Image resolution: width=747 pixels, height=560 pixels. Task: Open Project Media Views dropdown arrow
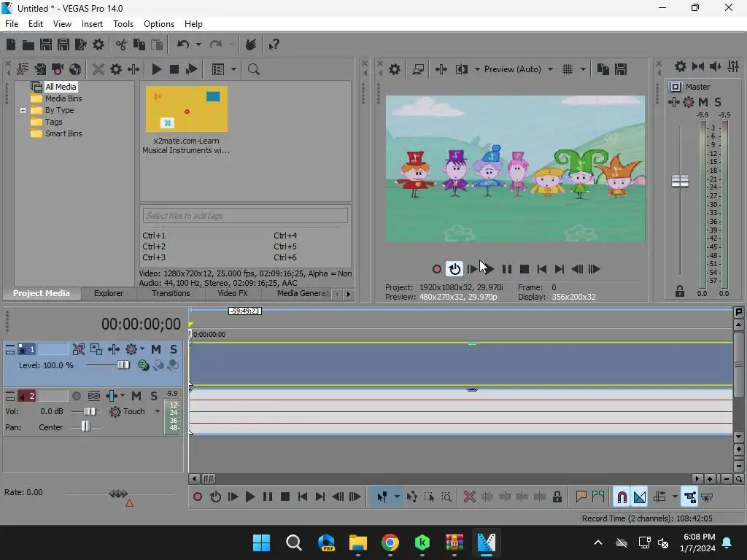coord(233,69)
